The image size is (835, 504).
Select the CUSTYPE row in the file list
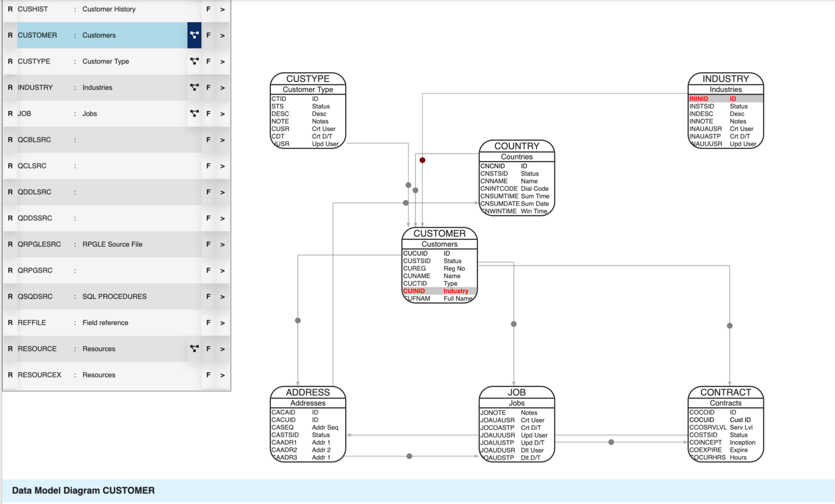pos(98,61)
